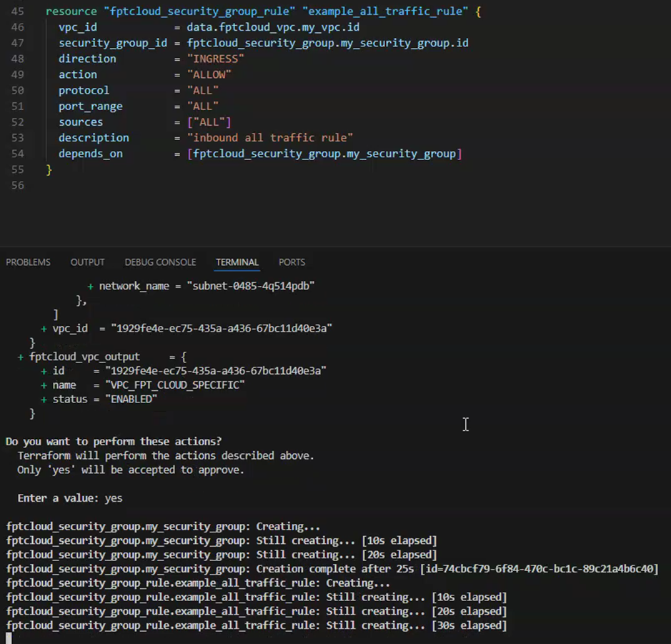Click the "subnet-0485-4q514pdb" network name value

pos(250,286)
